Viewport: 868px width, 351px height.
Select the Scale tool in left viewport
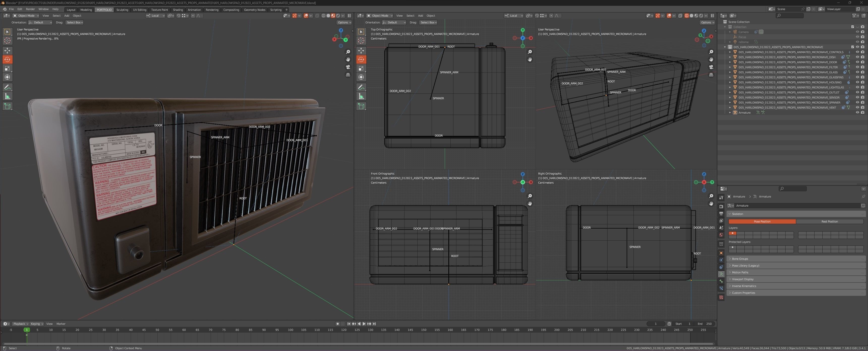click(7, 68)
